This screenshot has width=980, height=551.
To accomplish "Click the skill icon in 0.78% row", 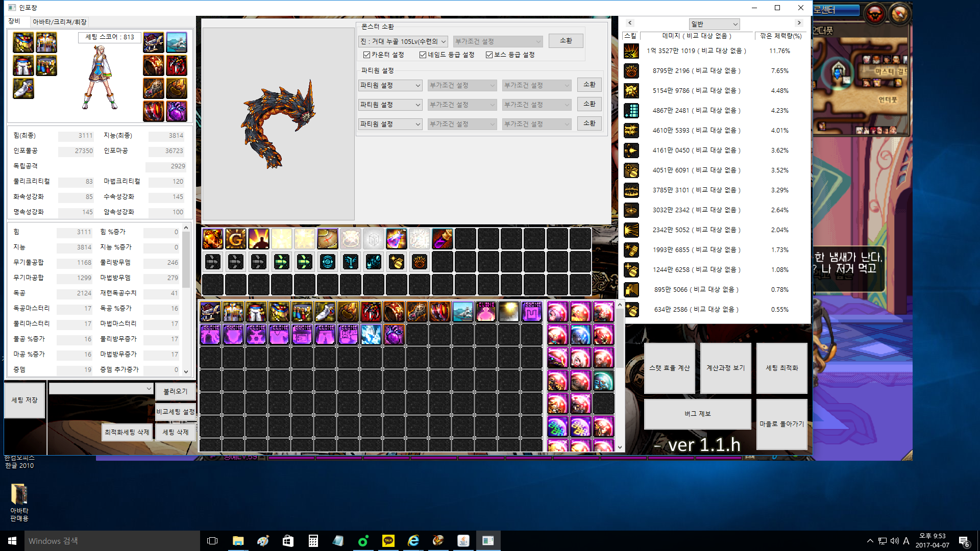I will coord(631,290).
